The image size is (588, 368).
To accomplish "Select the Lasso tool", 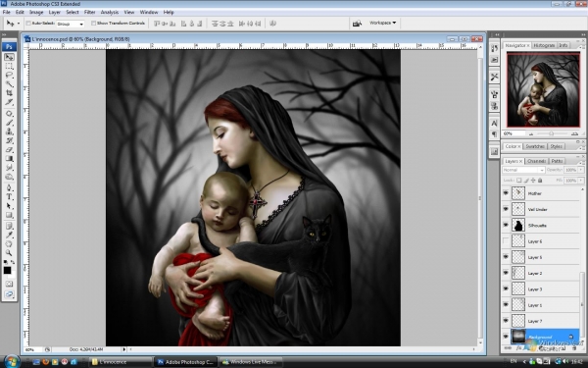I will 9,76.
